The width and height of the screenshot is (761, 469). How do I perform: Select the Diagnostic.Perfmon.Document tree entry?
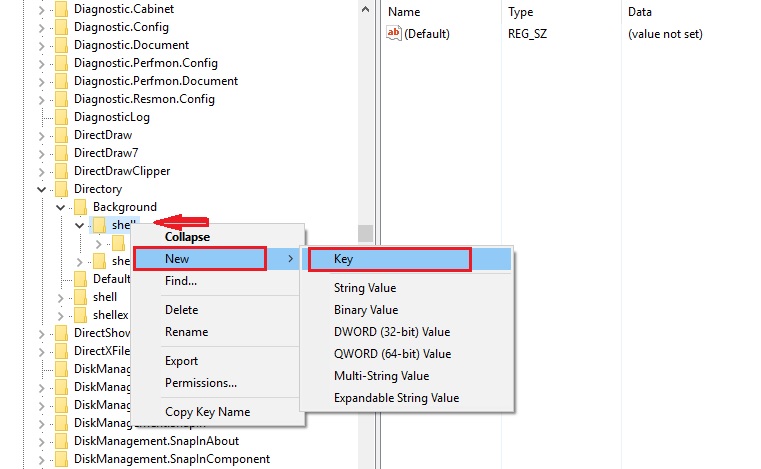click(155, 81)
